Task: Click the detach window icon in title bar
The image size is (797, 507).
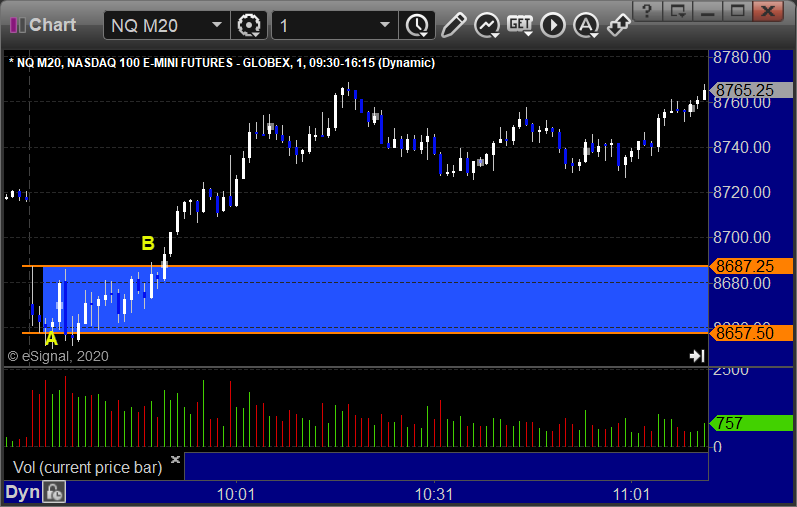Action: coord(678,11)
